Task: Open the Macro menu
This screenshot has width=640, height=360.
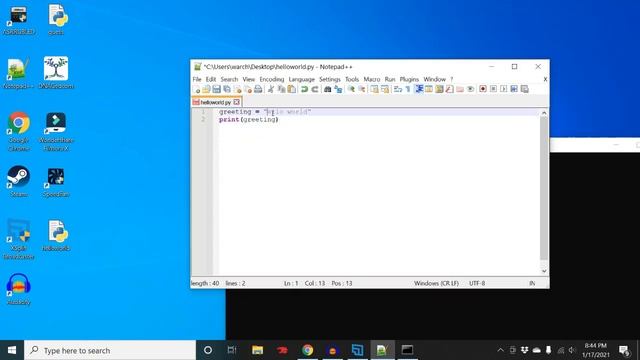Action: [371, 79]
